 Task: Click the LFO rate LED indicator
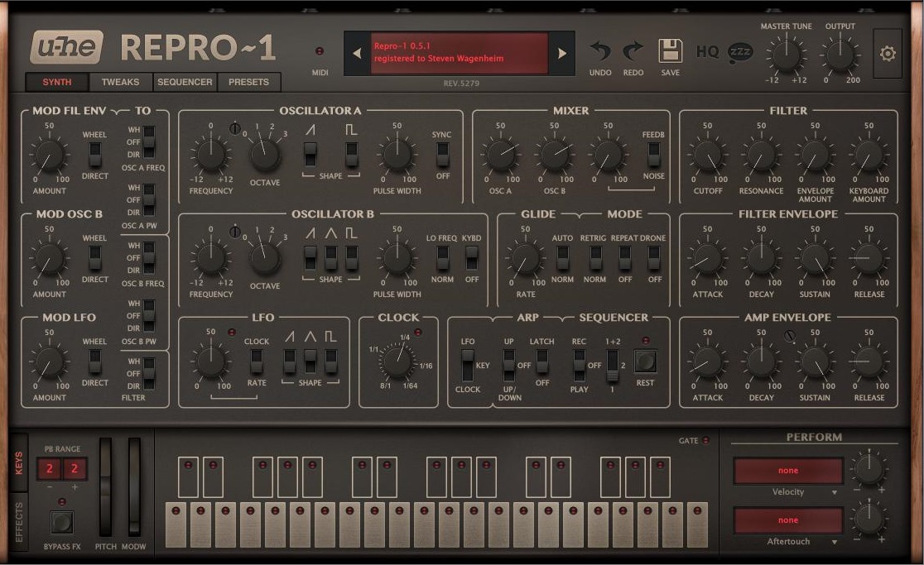tap(232, 333)
